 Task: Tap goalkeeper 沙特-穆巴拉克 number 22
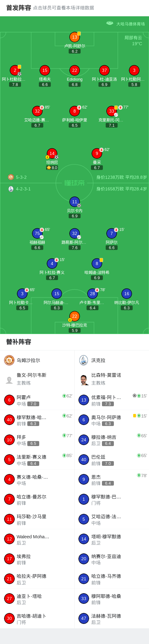74,316
